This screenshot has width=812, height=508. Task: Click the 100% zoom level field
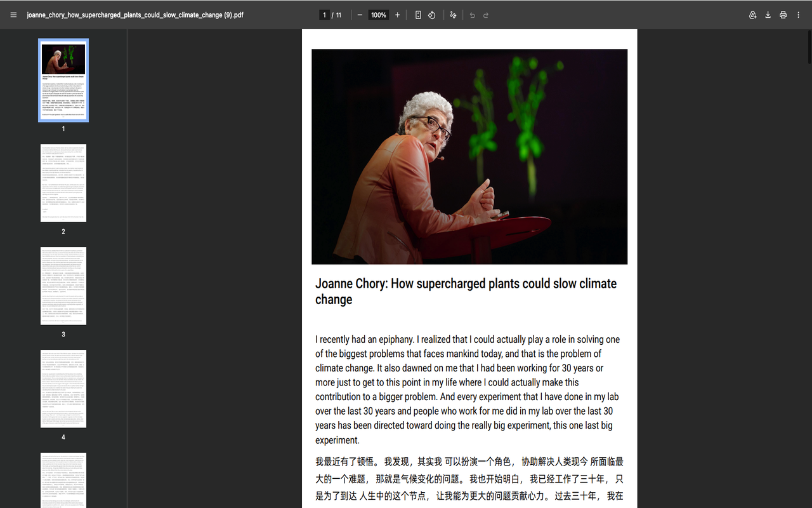[379, 15]
